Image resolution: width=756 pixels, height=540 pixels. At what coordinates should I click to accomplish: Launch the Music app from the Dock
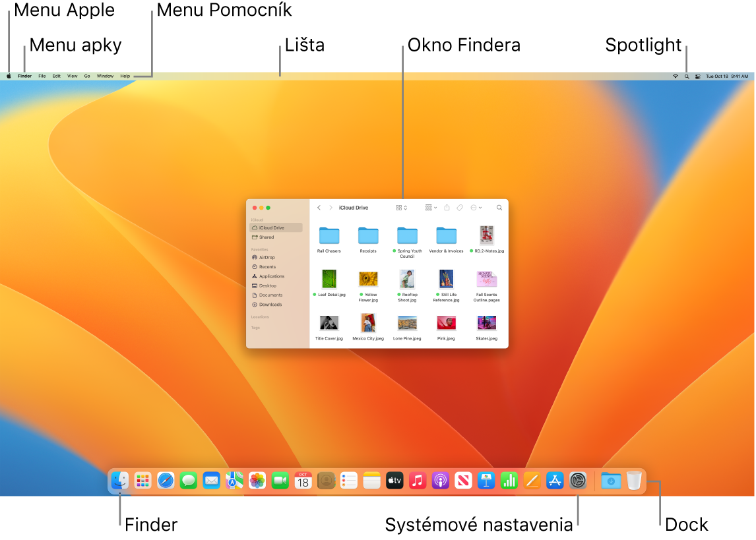417,481
